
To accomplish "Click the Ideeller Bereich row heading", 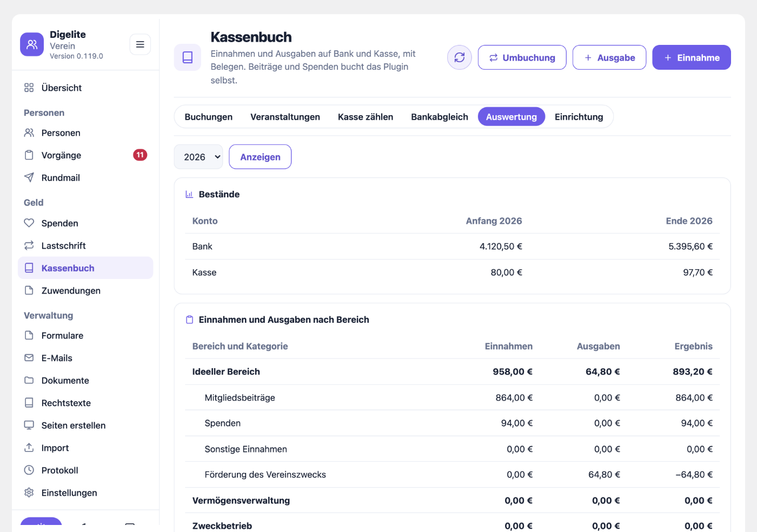I will (226, 371).
